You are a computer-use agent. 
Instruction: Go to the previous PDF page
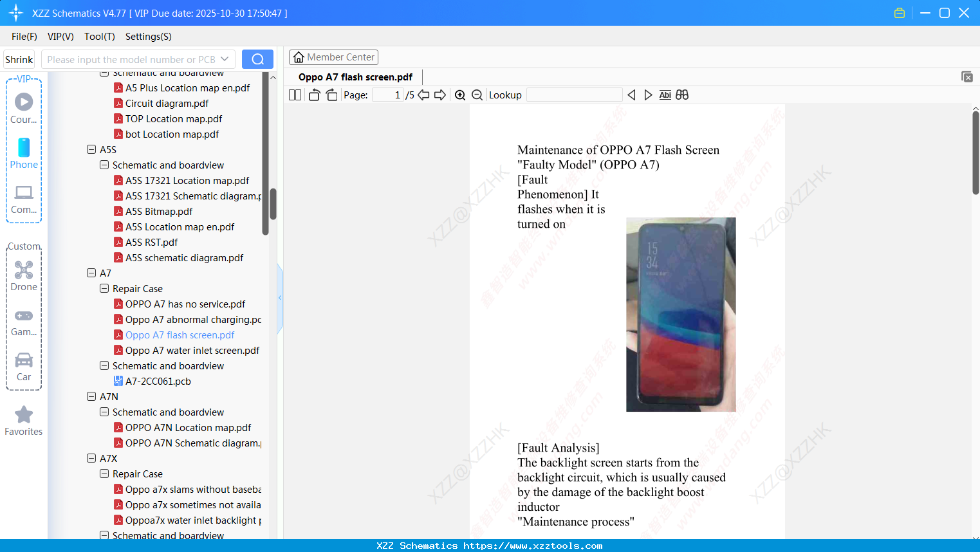click(x=423, y=95)
